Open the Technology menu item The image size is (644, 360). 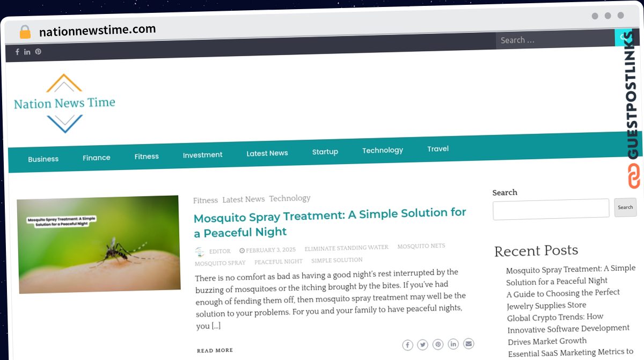coord(383,150)
